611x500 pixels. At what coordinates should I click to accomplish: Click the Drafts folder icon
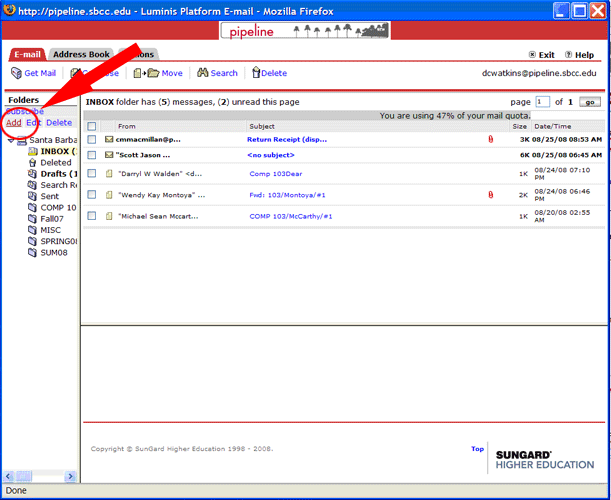coord(32,174)
